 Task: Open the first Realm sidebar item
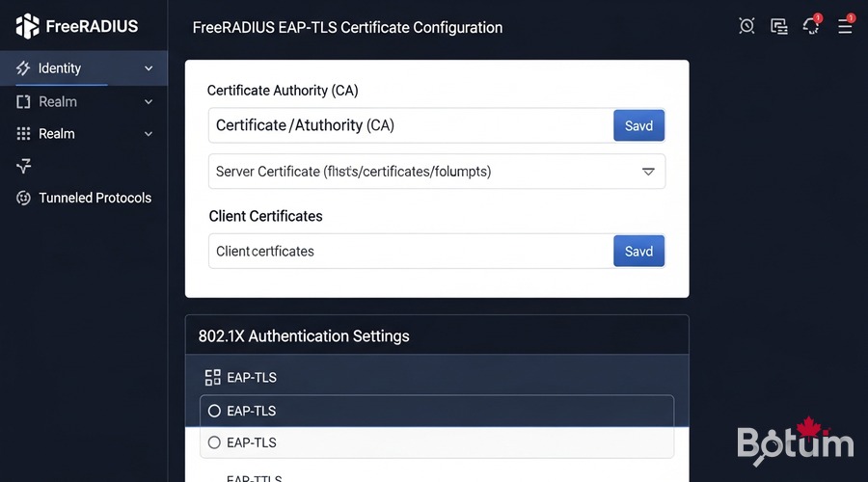pos(84,102)
